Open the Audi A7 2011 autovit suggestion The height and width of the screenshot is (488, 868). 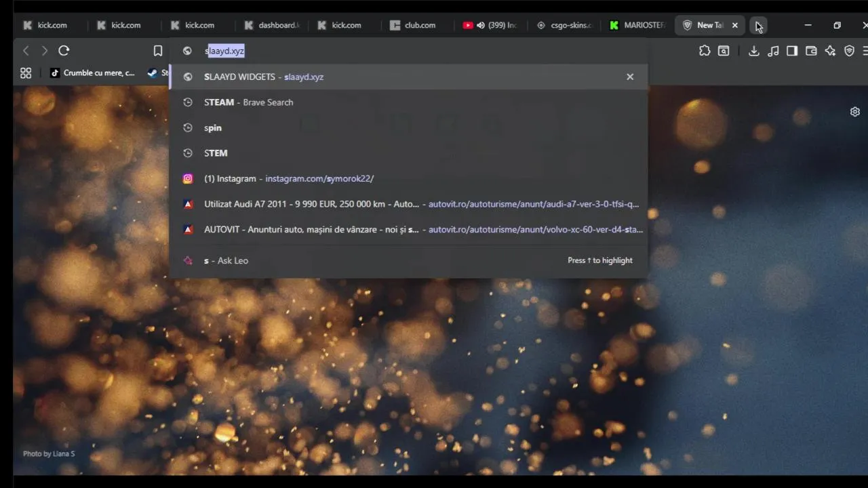tap(409, 204)
